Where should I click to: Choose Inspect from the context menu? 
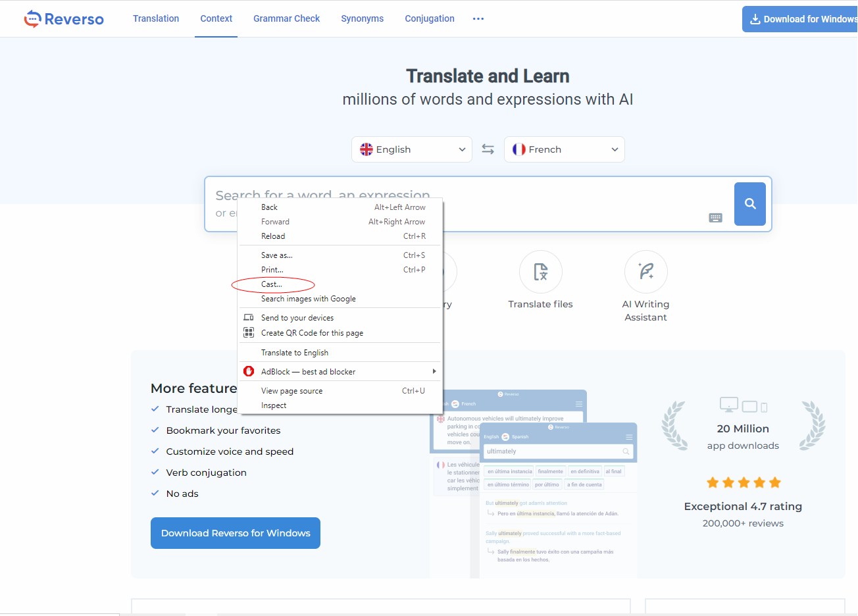tap(341, 405)
